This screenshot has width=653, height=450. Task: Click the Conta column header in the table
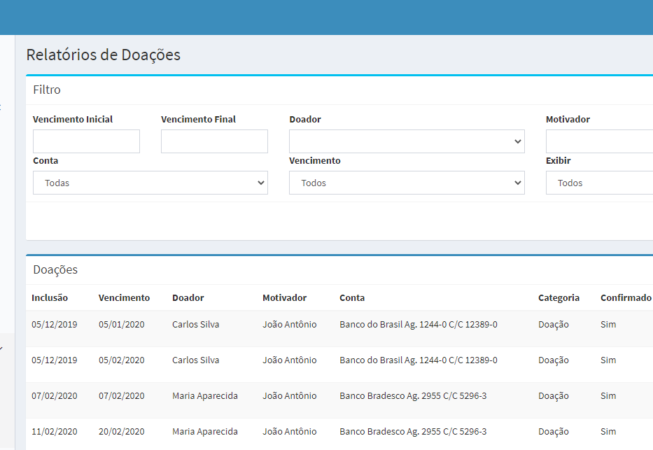(352, 298)
